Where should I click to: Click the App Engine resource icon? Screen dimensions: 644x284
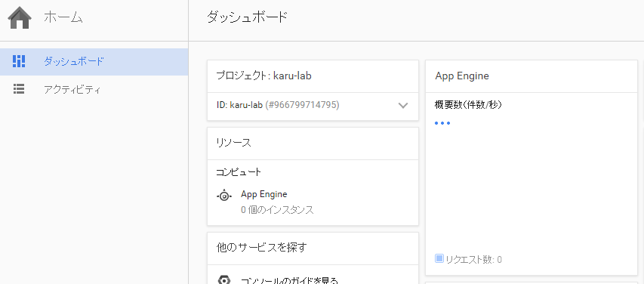coord(224,196)
